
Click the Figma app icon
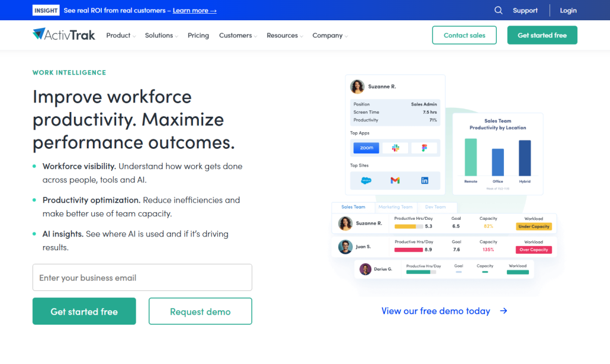pos(424,148)
